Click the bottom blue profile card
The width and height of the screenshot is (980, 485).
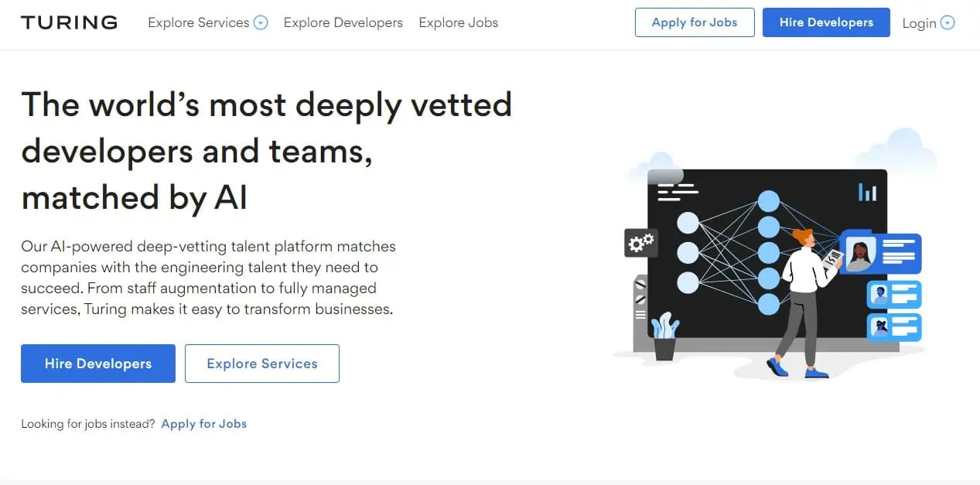pos(894,326)
